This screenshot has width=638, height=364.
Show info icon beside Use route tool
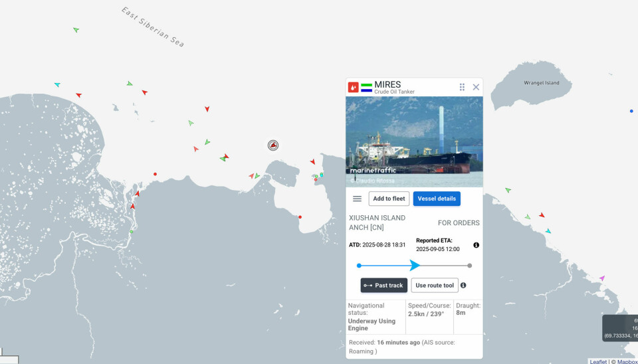click(463, 285)
